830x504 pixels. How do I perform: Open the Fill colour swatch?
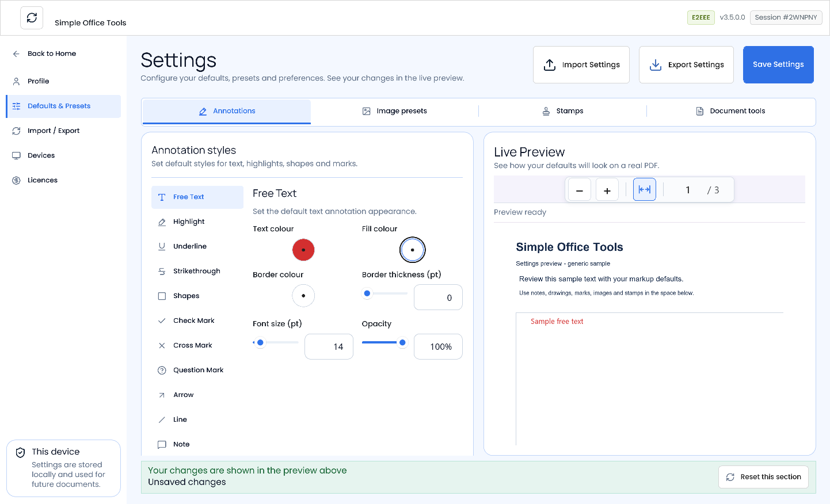click(x=413, y=250)
